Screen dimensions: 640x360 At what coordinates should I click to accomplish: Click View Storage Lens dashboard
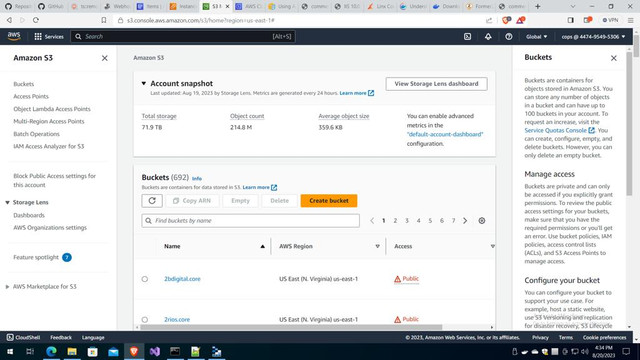436,84
